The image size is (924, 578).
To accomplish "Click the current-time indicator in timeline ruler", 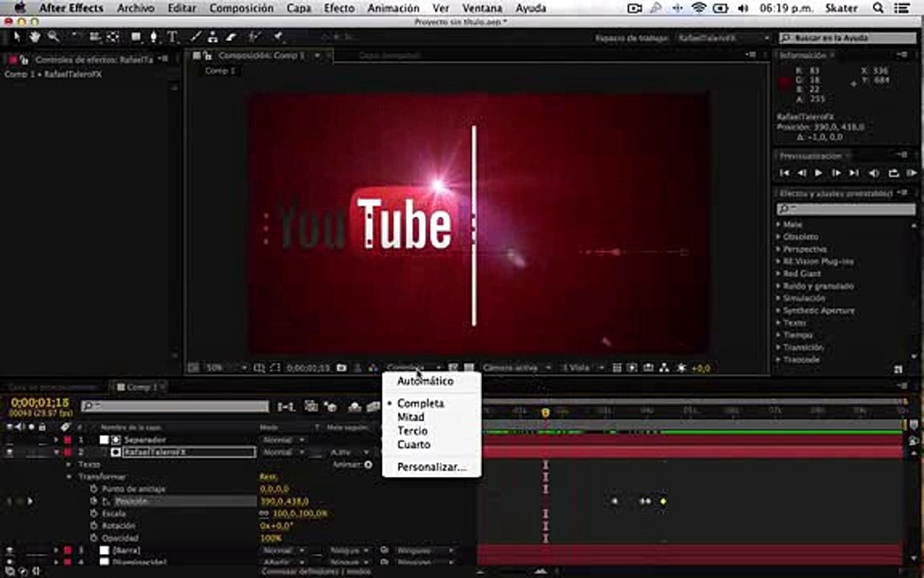I will (x=545, y=413).
